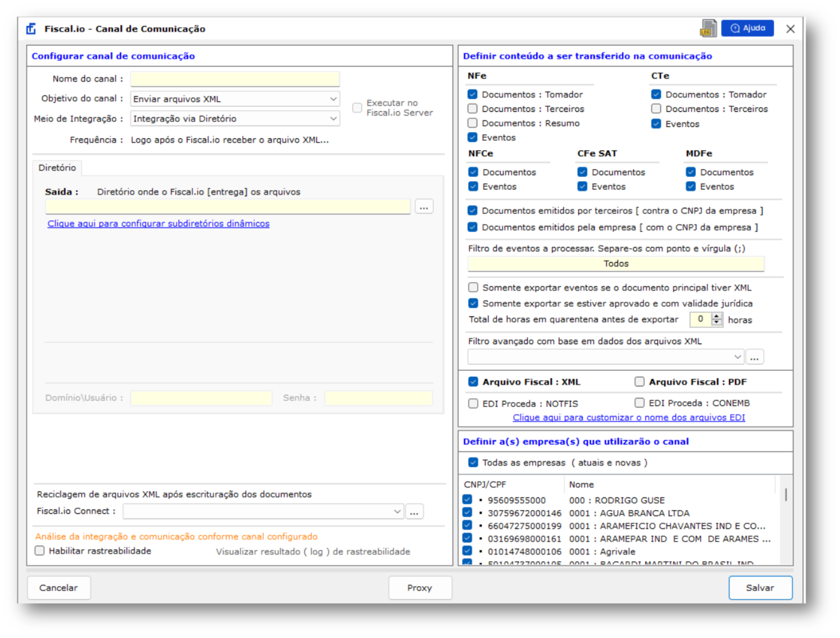Toggle Documentos emitidos pela empresa checkbox
The height and width of the screenshot is (638, 840).
472,227
